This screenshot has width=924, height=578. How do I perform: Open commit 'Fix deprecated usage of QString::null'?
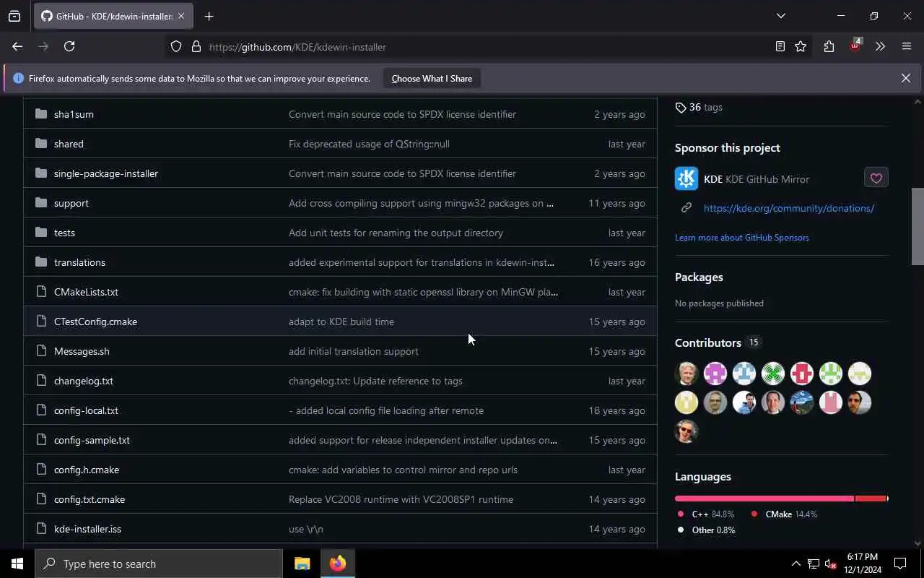(x=369, y=144)
